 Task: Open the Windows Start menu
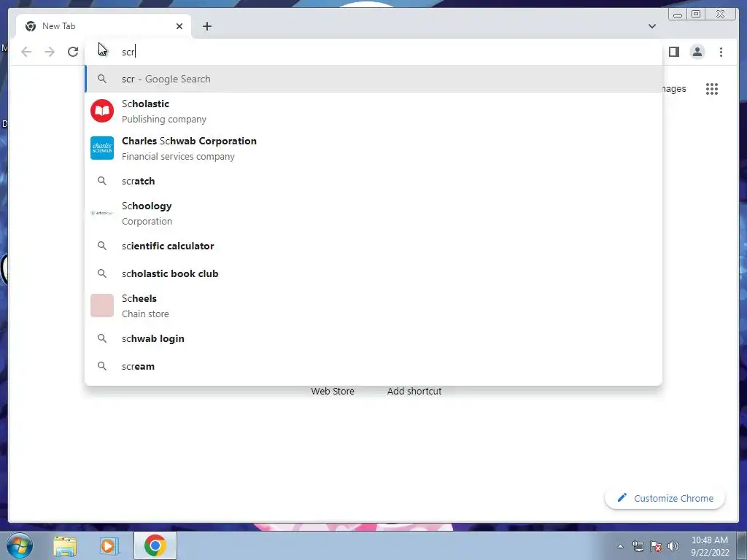pyautogui.click(x=20, y=545)
